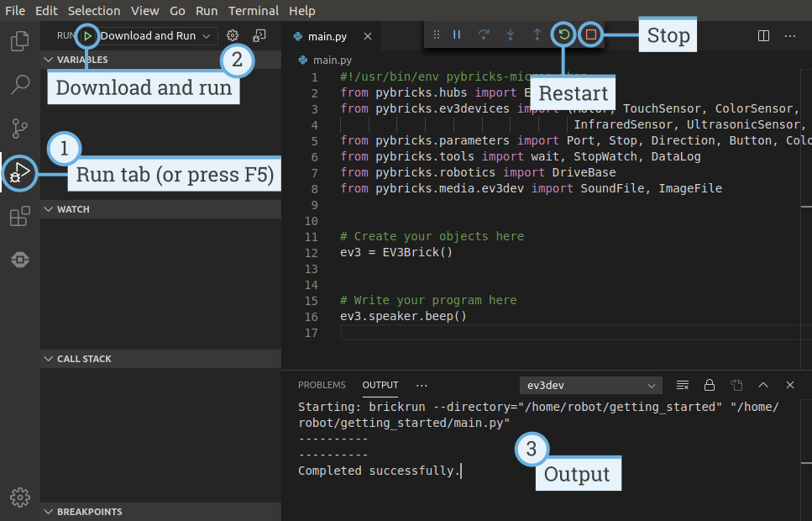Split the editor to the right

(763, 35)
